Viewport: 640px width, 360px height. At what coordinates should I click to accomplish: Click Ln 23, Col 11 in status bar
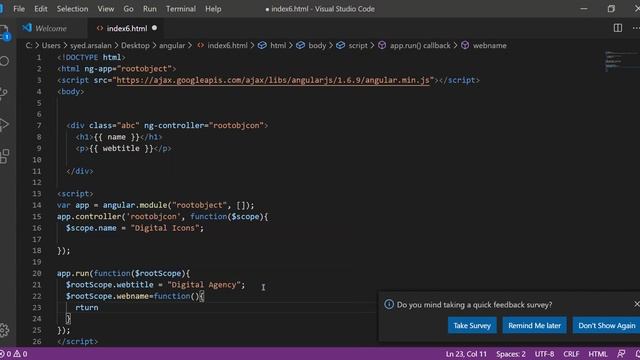pyautogui.click(x=466, y=354)
